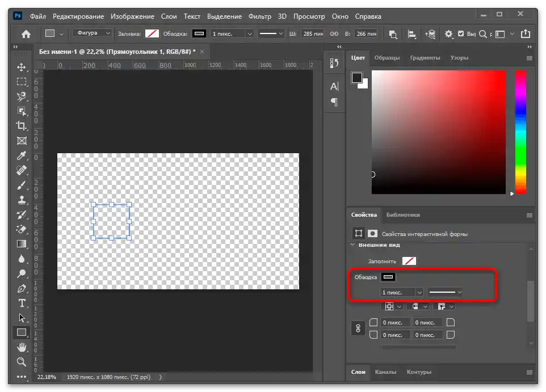Go to the Home screen icon
The width and height of the screenshot is (546, 392).
point(26,34)
